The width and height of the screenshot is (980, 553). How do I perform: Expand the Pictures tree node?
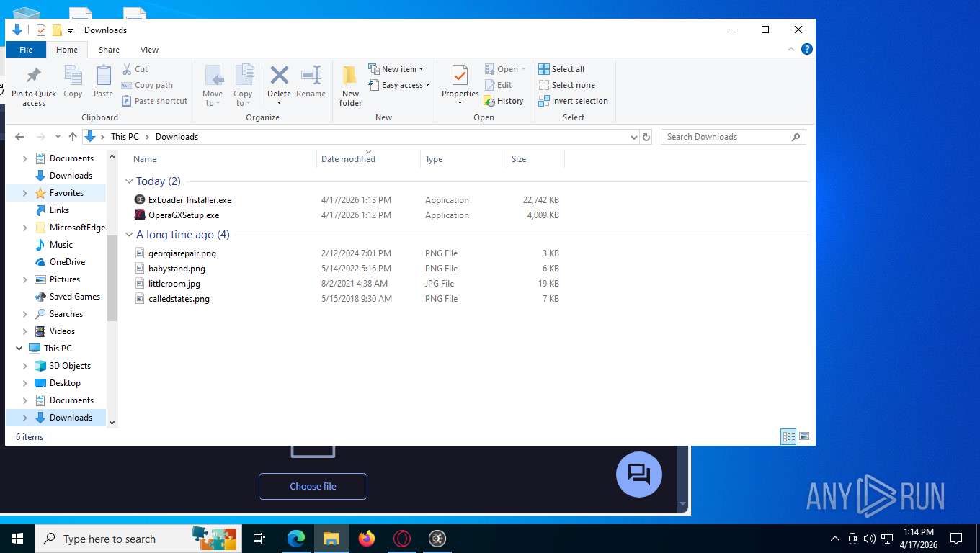point(25,279)
